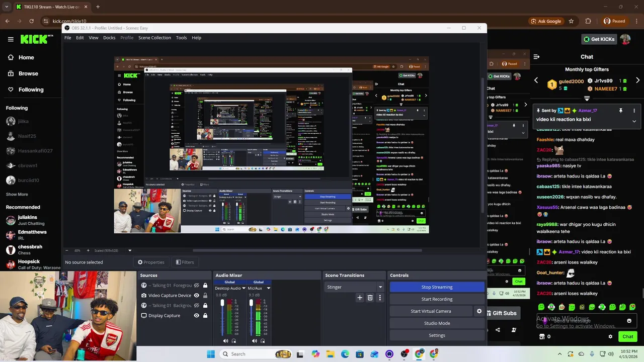
Task: Expand Show More following list
Action: point(17,194)
